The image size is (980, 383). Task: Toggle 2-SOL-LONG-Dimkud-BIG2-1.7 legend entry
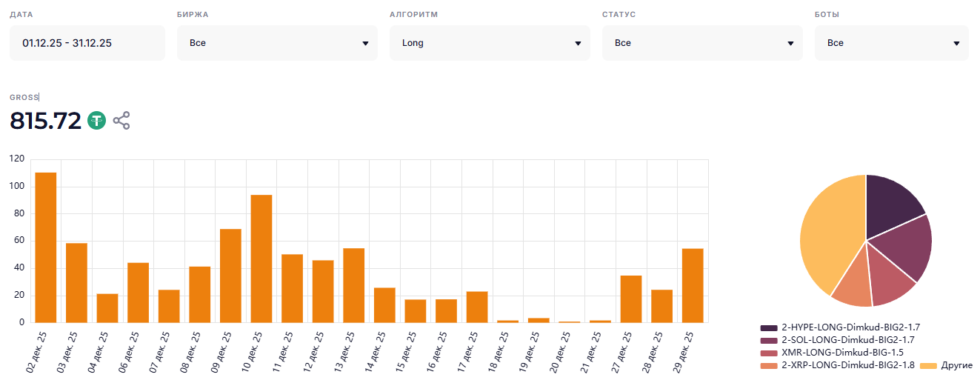pos(839,339)
